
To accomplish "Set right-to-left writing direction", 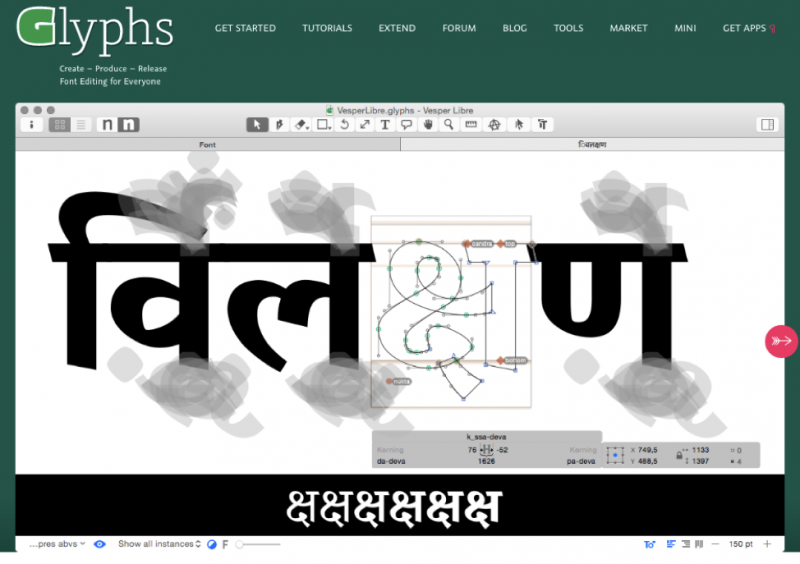I will (686, 545).
